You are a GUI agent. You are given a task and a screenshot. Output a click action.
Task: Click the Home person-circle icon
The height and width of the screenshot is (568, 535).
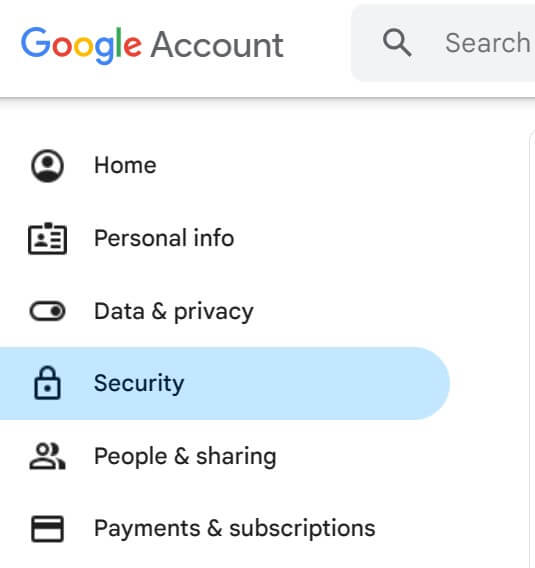point(47,166)
